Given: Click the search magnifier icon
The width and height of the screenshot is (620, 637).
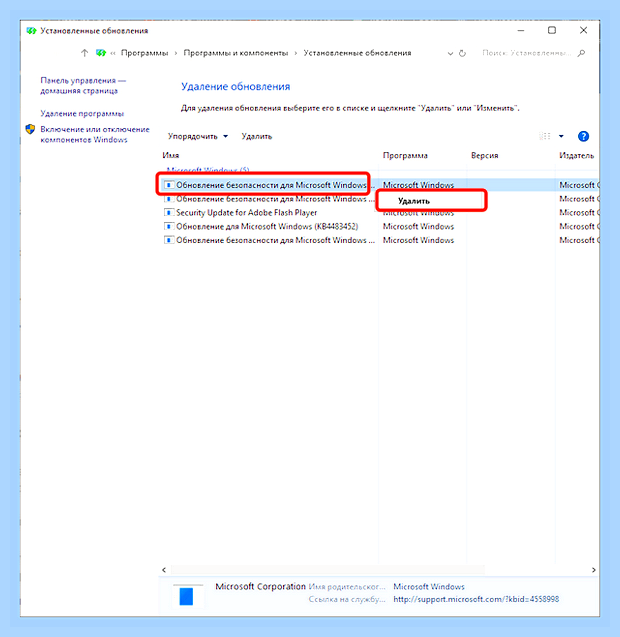Looking at the screenshot, I should coord(581,53).
